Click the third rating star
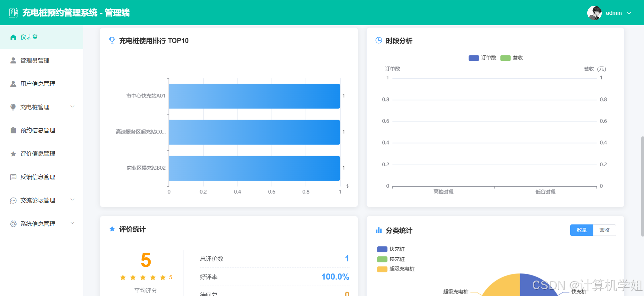Image resolution: width=644 pixels, height=296 pixels. 143,277
